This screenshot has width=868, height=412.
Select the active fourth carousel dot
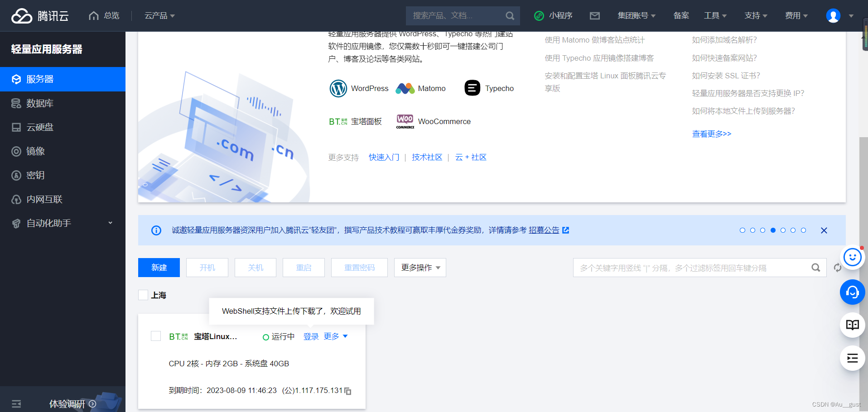(x=773, y=230)
